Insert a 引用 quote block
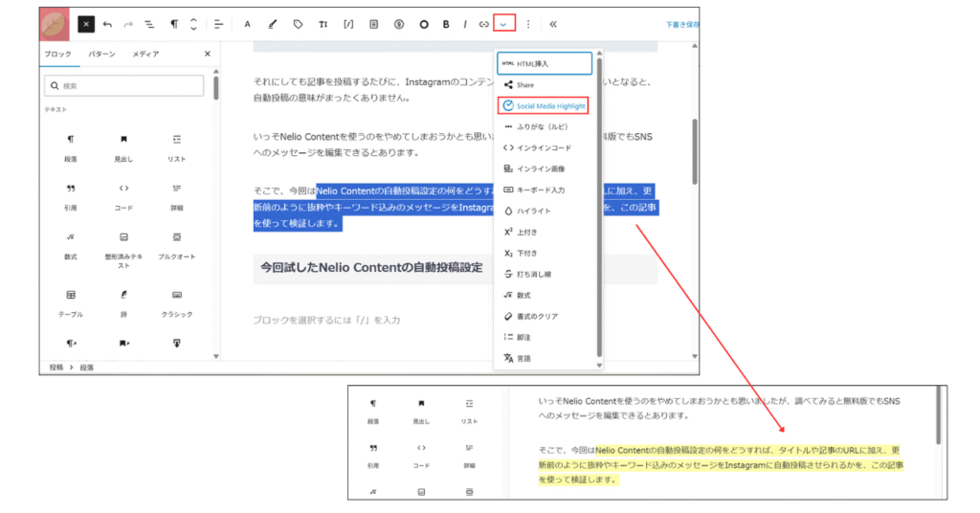 point(71,197)
